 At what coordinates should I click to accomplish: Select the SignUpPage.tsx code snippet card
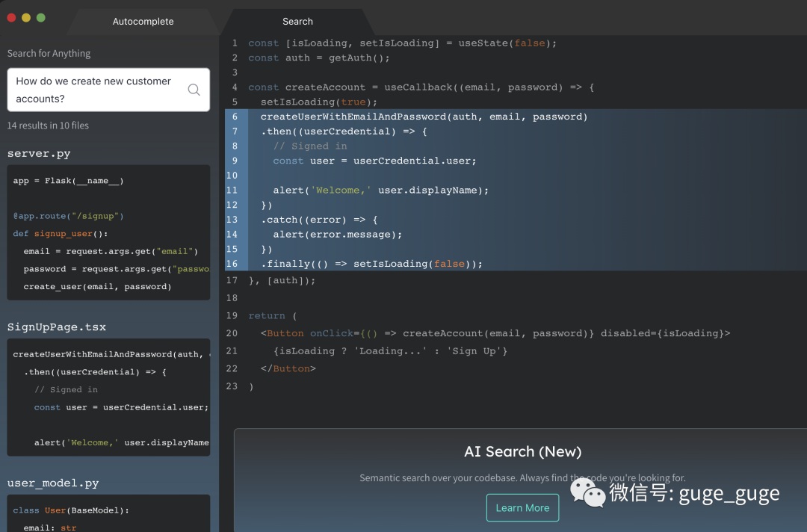(108, 398)
